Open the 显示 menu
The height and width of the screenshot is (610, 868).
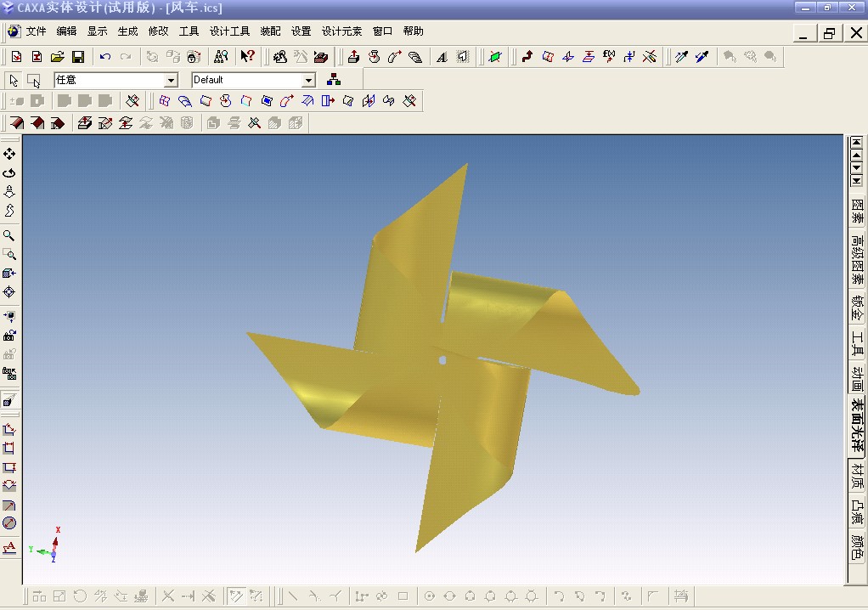coord(97,31)
